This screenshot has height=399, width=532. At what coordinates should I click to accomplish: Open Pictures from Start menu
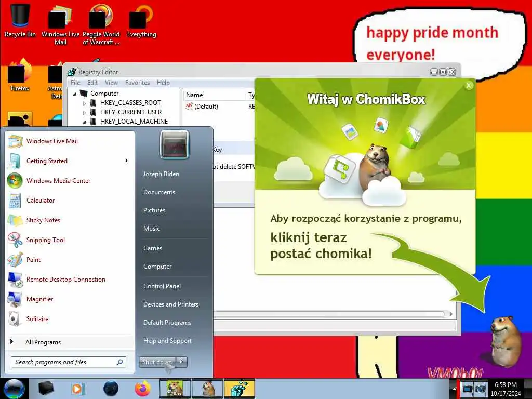click(154, 210)
